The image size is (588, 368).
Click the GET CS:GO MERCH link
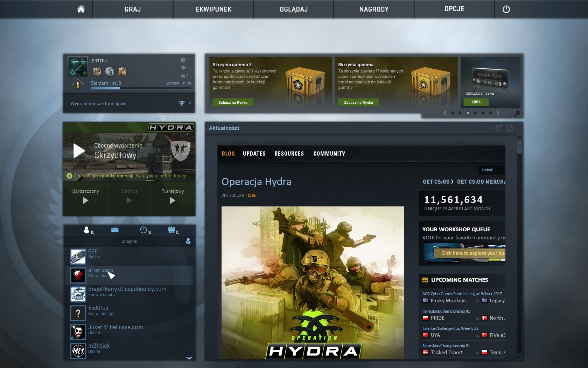481,182
